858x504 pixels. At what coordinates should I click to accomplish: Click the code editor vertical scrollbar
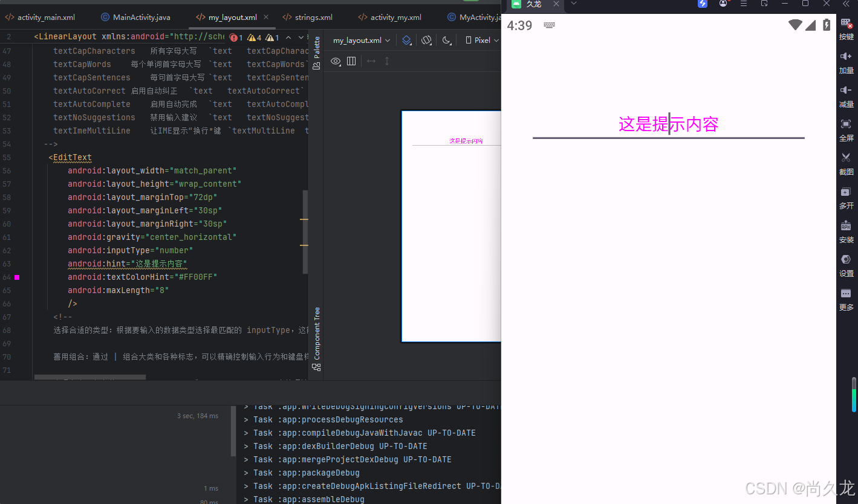pyautogui.click(x=305, y=232)
